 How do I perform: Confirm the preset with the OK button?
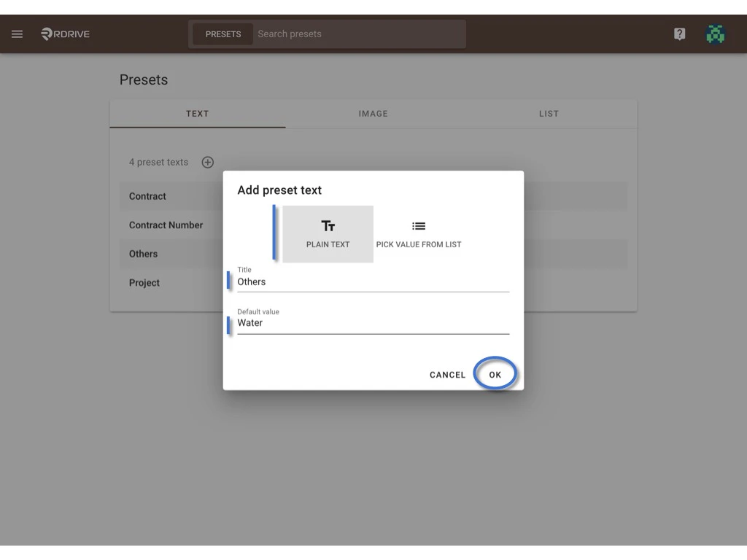[495, 374]
